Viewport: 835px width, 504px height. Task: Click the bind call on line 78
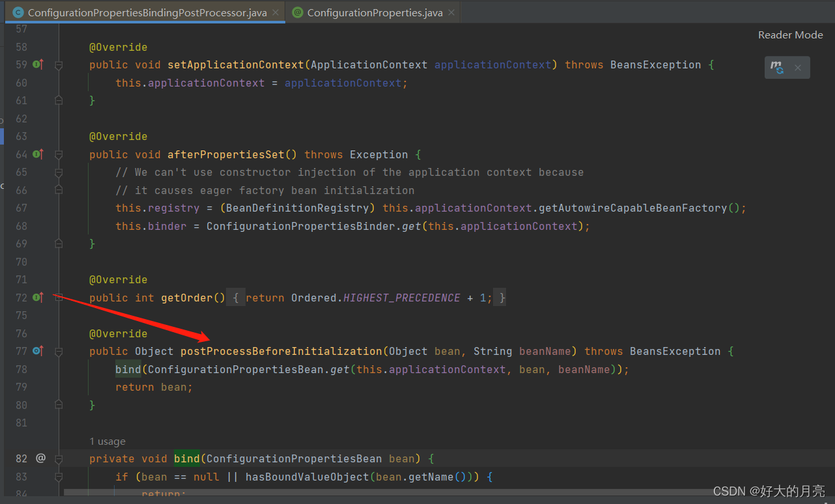click(x=128, y=369)
